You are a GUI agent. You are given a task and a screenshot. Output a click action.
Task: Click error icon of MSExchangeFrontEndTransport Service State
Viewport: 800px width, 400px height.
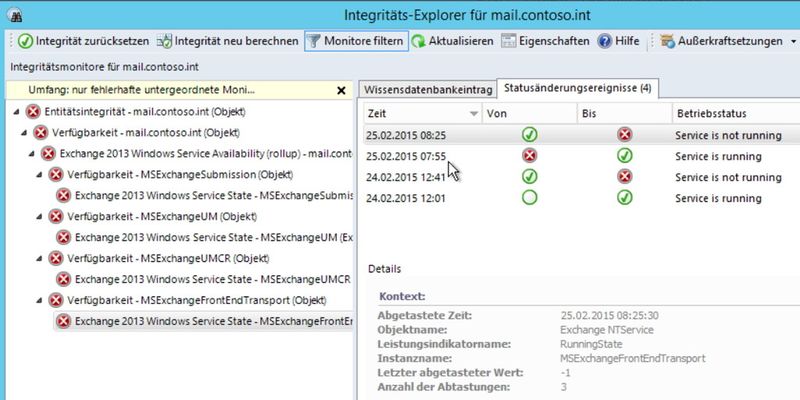(x=64, y=321)
